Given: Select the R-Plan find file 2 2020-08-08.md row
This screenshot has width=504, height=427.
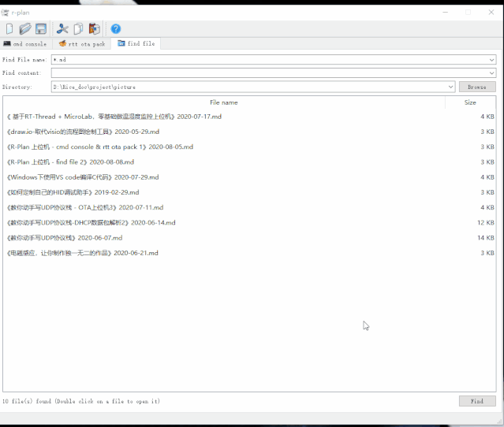Looking at the screenshot, I should 249,162.
